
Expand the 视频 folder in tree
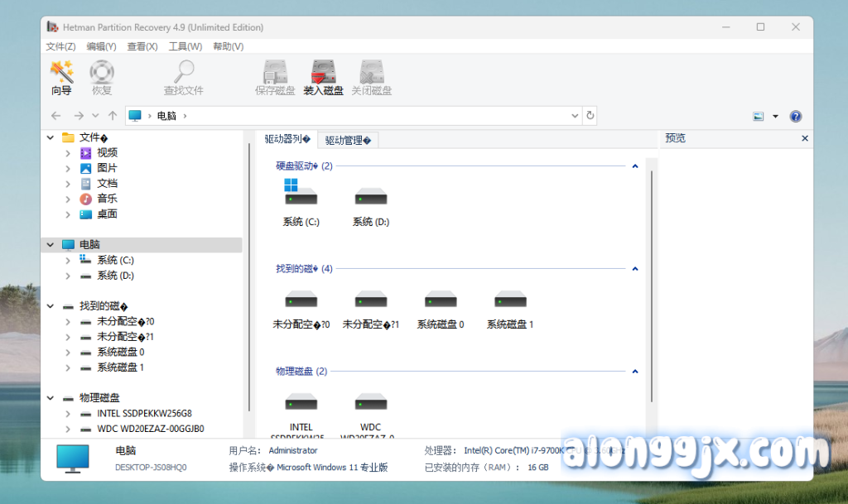coord(68,153)
